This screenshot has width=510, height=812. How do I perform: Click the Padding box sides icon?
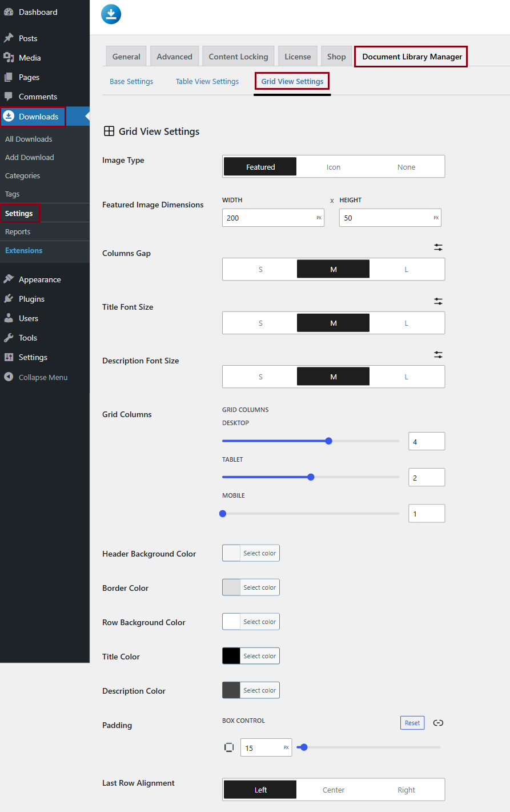229,747
